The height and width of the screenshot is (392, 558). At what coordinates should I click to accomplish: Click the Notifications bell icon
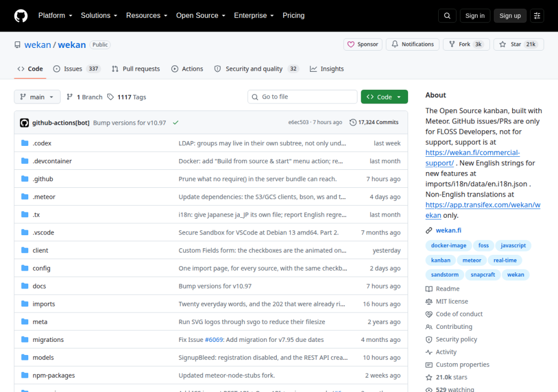point(395,44)
